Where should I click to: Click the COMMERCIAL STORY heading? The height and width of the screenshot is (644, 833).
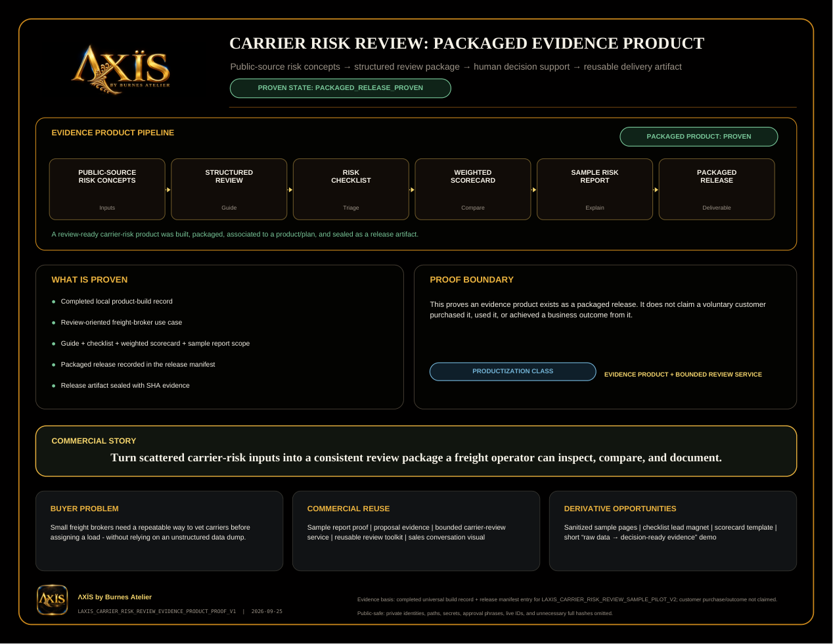94,441
